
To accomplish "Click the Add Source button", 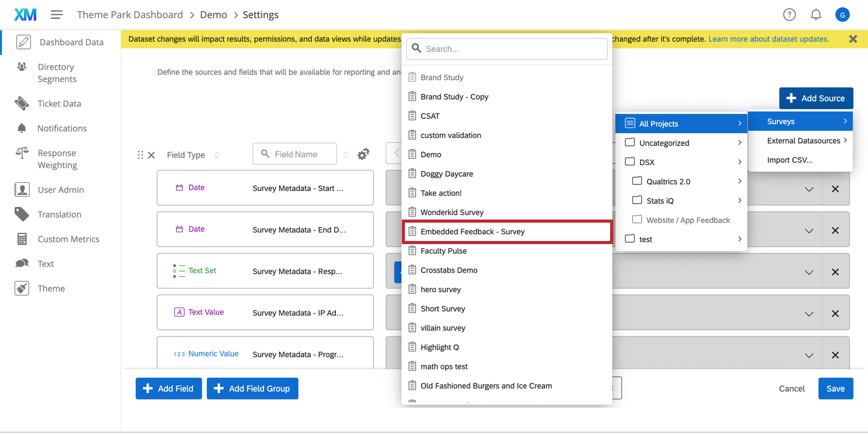I will (x=815, y=98).
